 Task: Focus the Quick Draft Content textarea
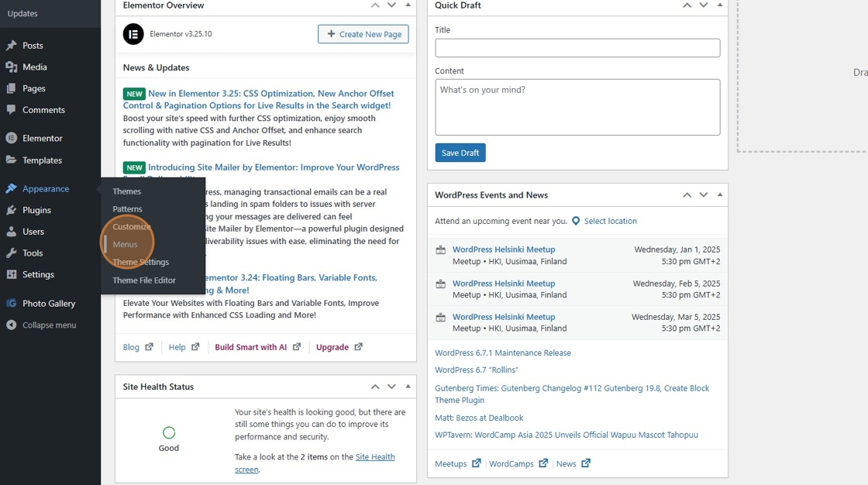[x=577, y=107]
